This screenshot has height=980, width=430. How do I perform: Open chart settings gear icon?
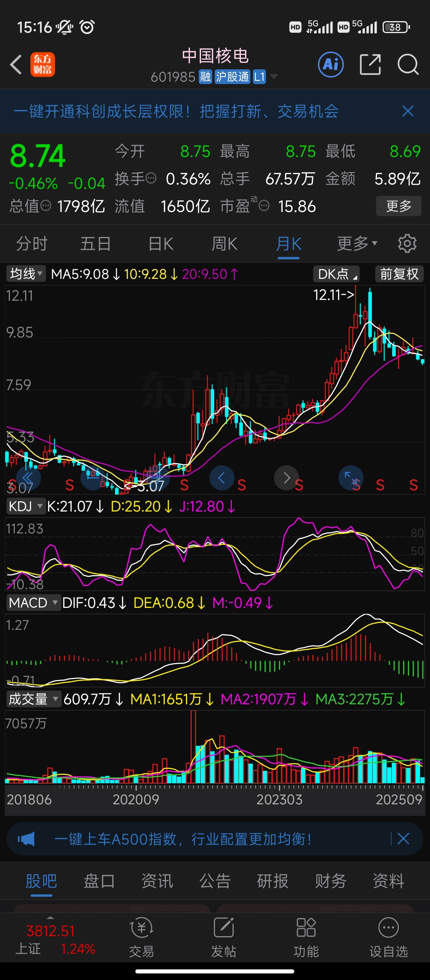(x=407, y=243)
